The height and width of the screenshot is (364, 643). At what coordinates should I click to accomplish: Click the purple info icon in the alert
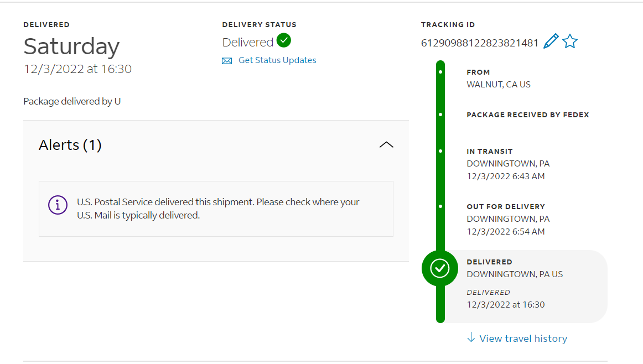[58, 205]
